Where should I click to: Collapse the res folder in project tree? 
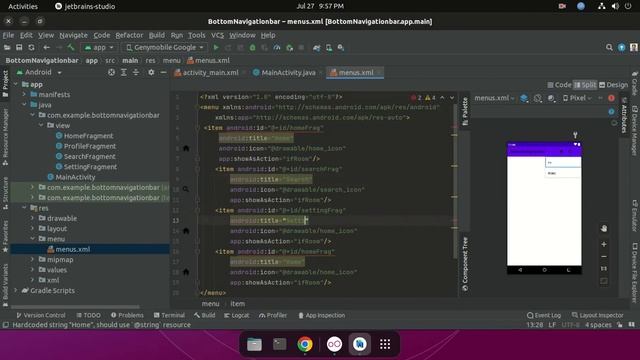pyautogui.click(x=25, y=208)
